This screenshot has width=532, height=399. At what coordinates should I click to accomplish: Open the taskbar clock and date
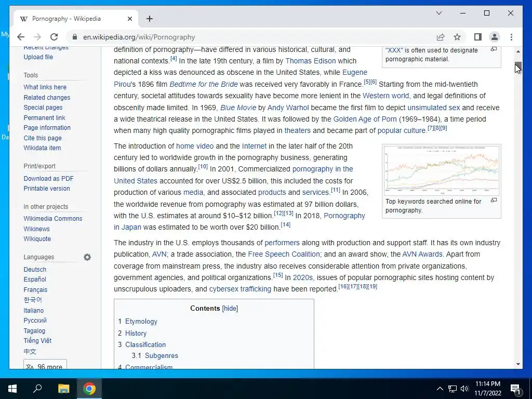(487, 389)
